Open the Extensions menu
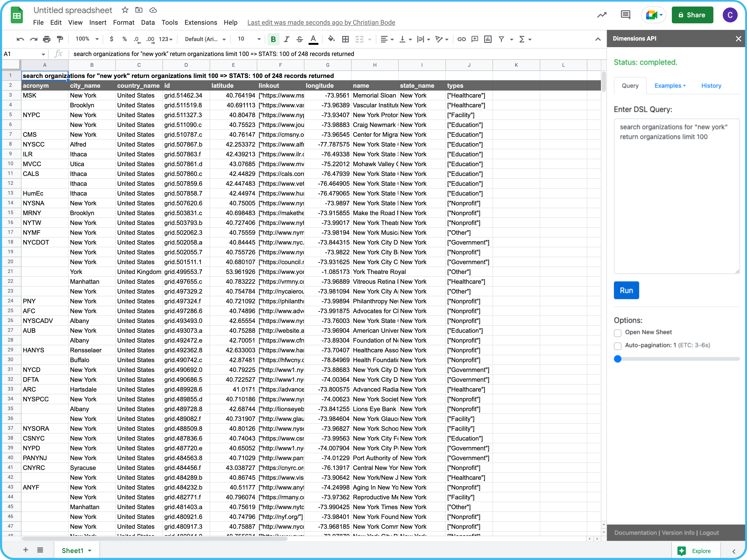The height and width of the screenshot is (560, 747). (x=201, y=23)
